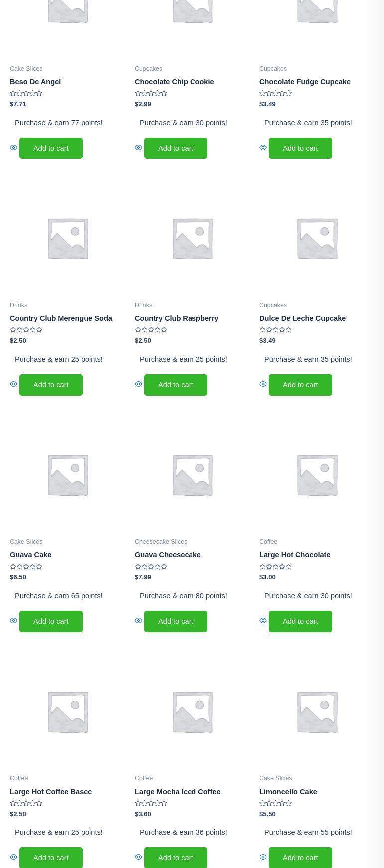Click the Country Club Merengue Soda placeholder image

coord(67,238)
